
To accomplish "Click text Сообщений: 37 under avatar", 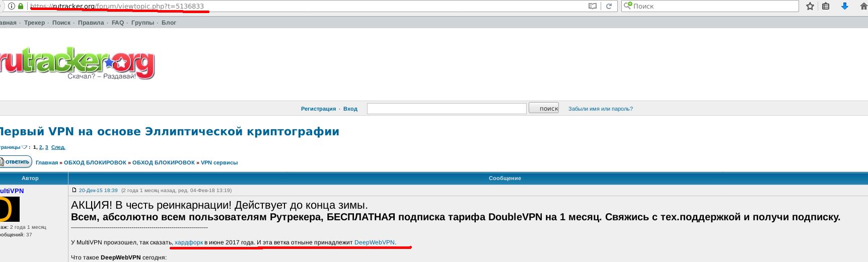I will coord(16,235).
